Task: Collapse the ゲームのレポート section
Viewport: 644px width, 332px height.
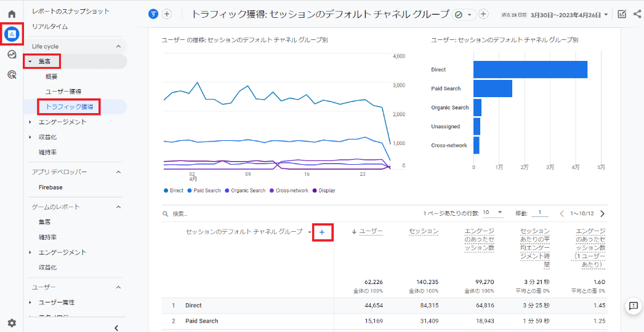Action: 118,207
